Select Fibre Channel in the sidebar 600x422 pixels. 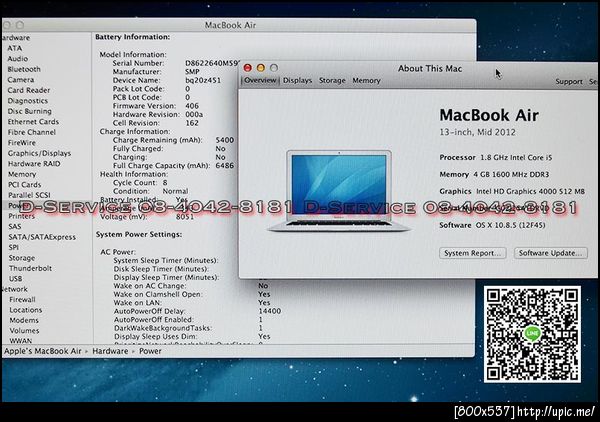click(32, 132)
